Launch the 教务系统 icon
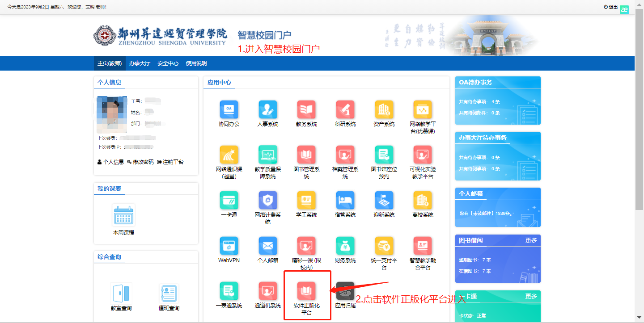644x323 pixels. coord(306,109)
